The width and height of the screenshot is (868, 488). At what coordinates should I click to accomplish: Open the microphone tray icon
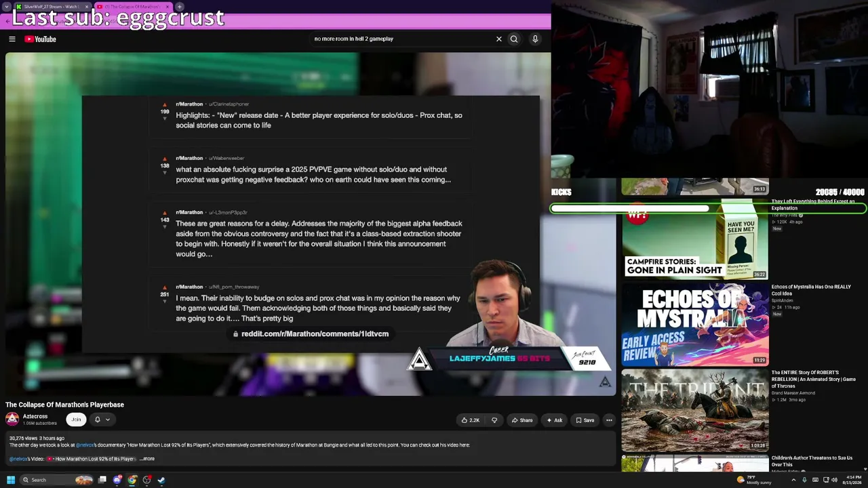[804, 480]
